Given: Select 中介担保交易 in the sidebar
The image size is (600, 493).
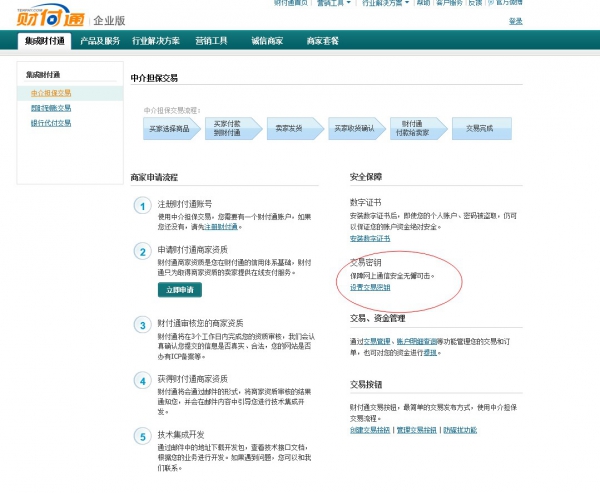Looking at the screenshot, I should (51, 93).
